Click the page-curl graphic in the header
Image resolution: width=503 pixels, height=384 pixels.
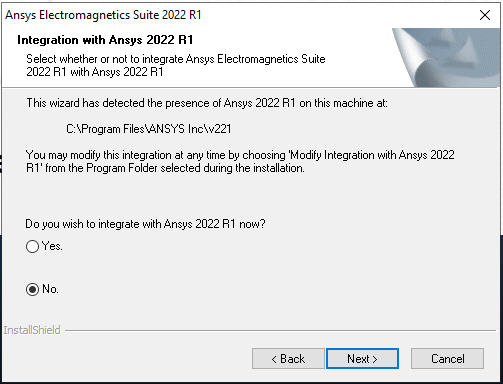tap(445, 58)
